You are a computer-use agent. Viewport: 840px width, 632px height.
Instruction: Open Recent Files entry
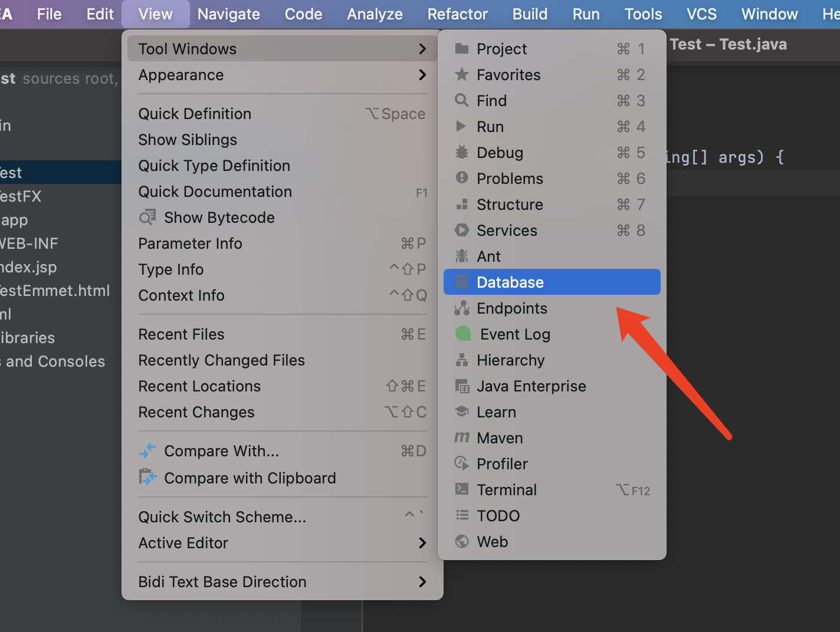(x=283, y=334)
